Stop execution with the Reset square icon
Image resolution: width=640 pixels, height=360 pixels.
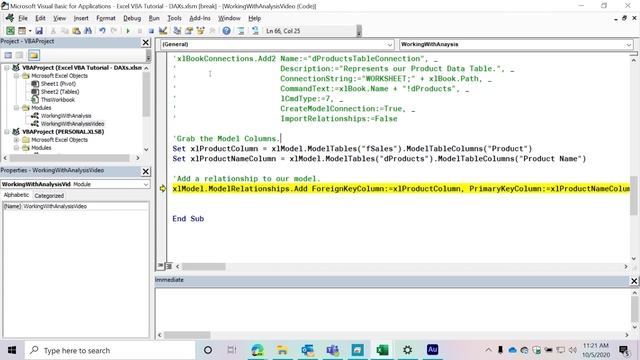(151, 31)
